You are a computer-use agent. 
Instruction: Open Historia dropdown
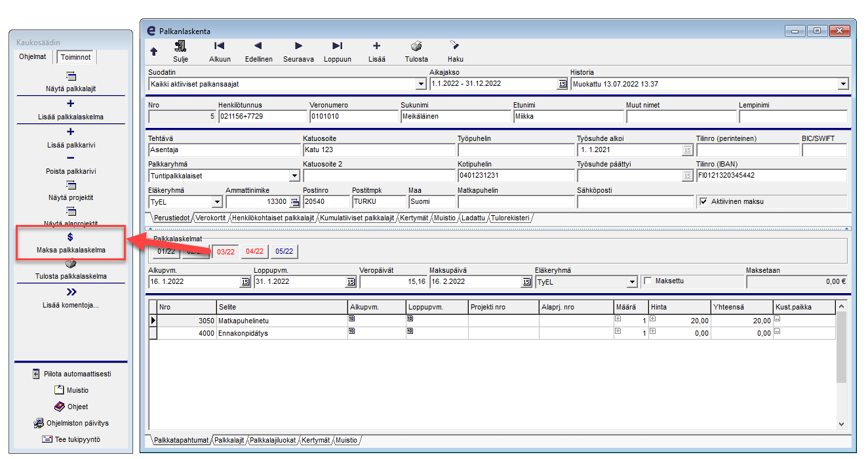[x=843, y=84]
